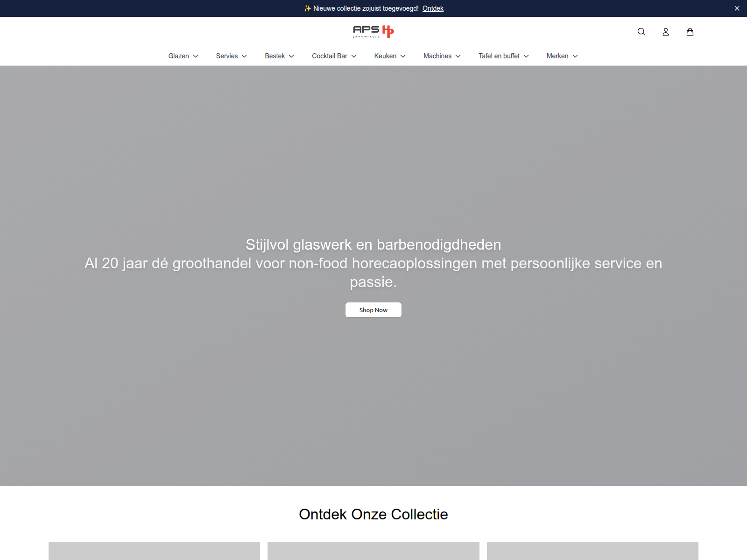Select the middle collection thumbnail

(373, 551)
